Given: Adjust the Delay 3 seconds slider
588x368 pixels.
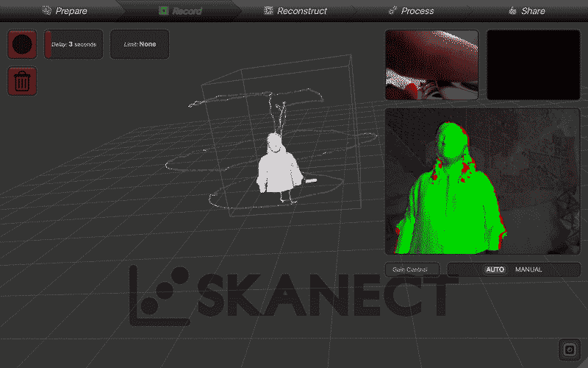Looking at the screenshot, I should [73, 44].
